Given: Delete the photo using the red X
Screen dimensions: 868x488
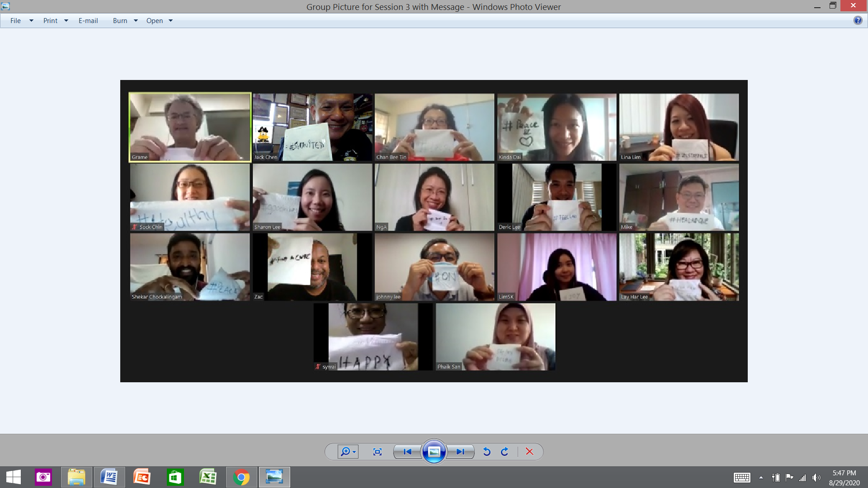Looking at the screenshot, I should 529,451.
